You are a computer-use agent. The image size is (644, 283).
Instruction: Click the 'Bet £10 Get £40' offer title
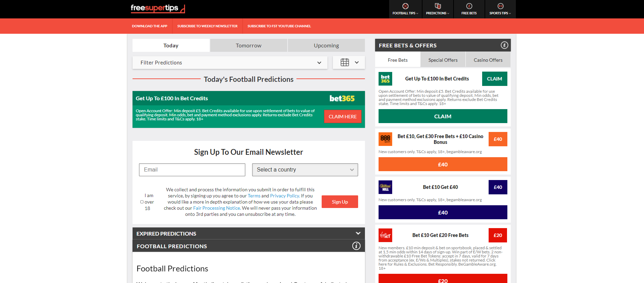[441, 187]
